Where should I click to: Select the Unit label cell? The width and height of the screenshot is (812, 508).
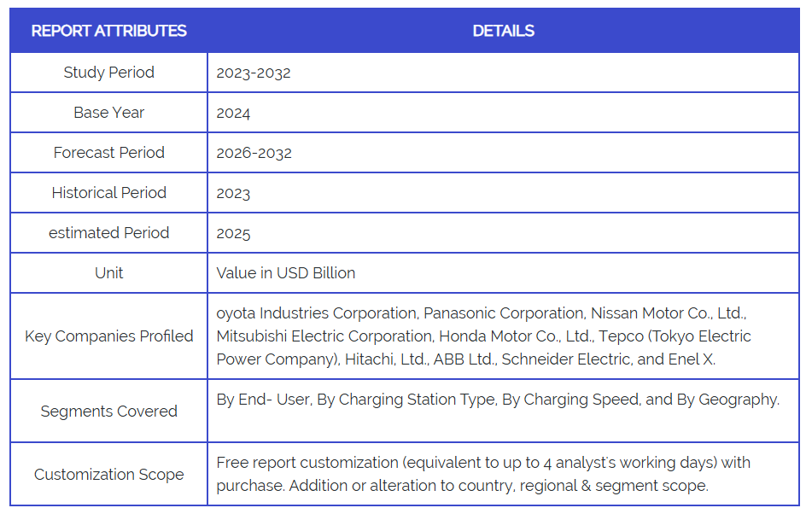[108, 273]
